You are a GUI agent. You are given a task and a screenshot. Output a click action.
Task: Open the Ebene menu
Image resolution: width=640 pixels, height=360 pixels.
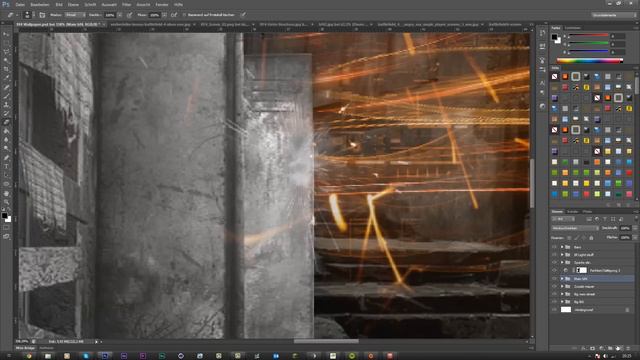tap(73, 4)
